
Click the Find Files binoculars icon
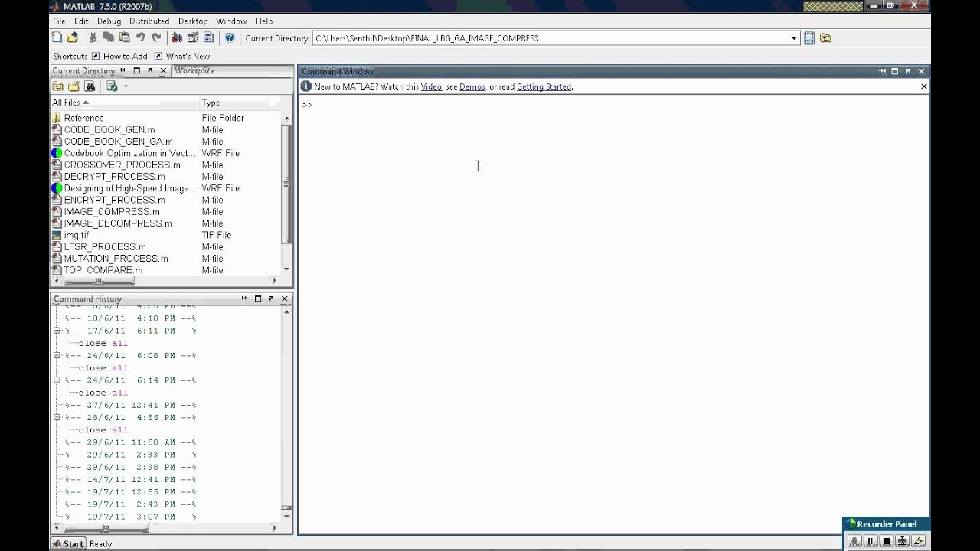click(90, 86)
